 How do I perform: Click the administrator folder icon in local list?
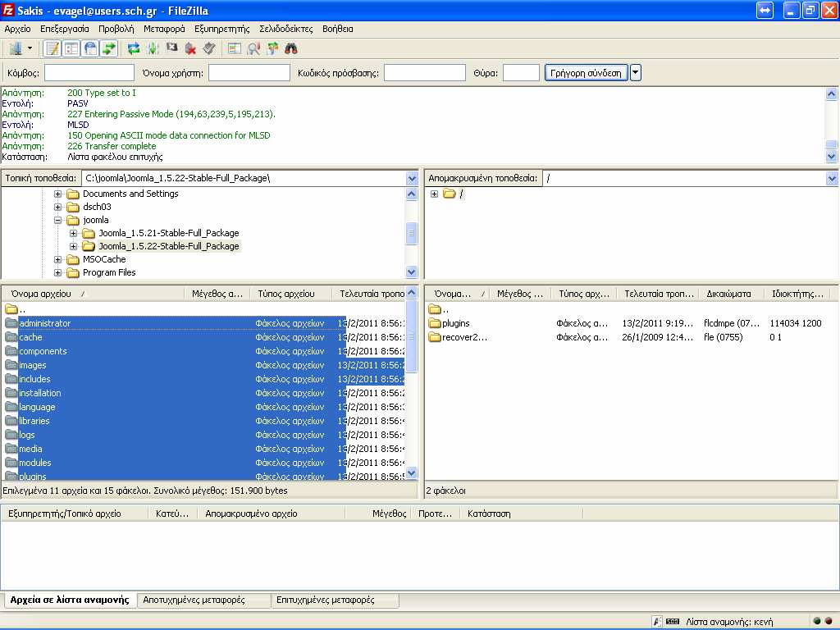(x=11, y=323)
